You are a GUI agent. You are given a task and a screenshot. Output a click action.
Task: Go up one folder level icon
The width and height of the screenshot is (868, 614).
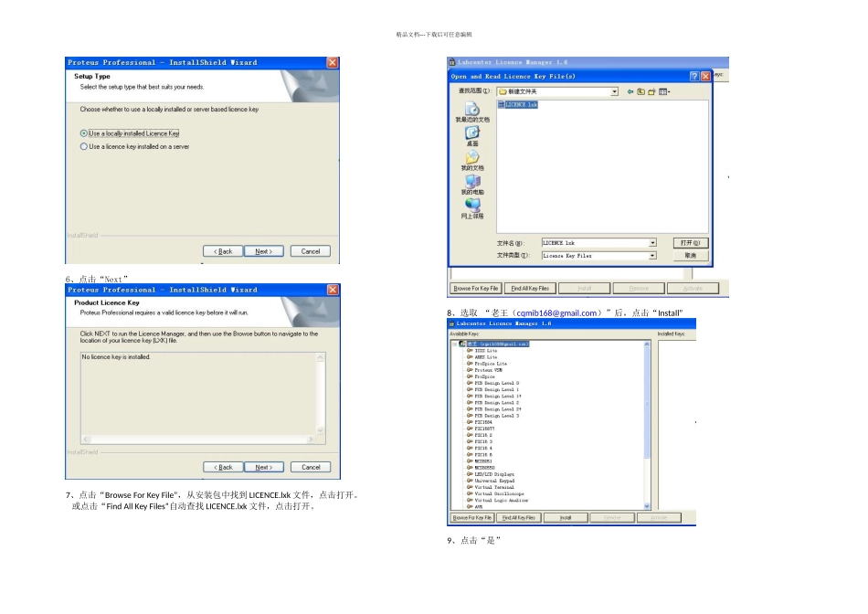(x=640, y=92)
